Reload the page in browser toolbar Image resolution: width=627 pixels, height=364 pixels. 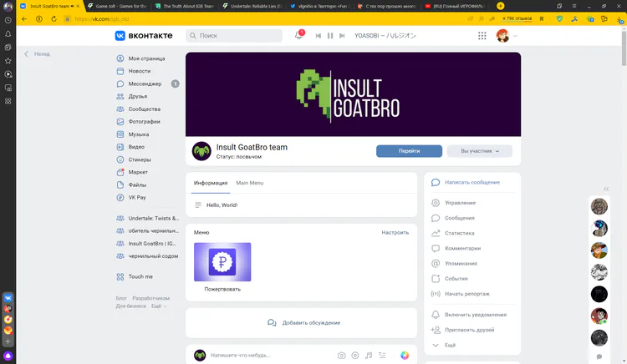[54, 18]
